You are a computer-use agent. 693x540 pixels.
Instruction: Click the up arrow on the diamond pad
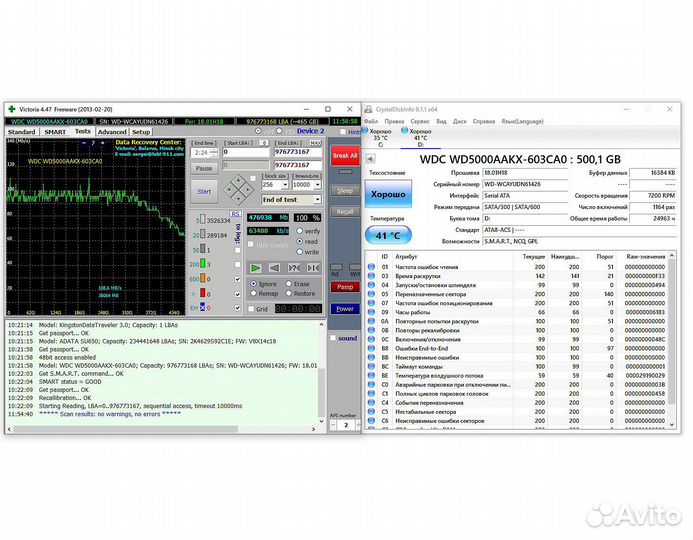tap(239, 180)
